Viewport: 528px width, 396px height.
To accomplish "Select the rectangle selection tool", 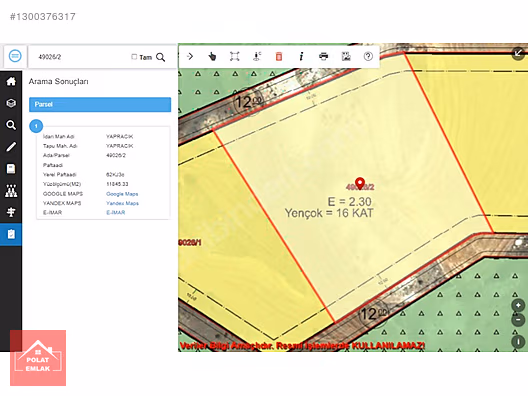I will (234, 56).
